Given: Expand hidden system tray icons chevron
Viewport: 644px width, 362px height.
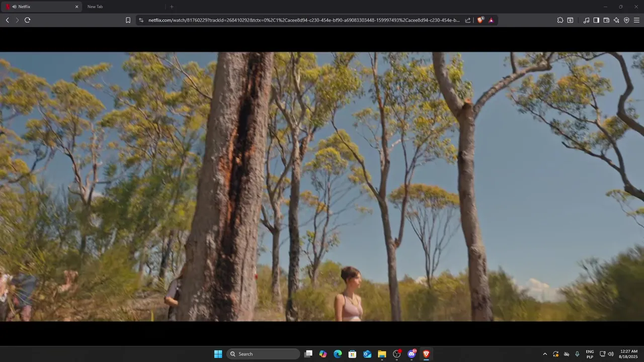Looking at the screenshot, I should tap(544, 354).
